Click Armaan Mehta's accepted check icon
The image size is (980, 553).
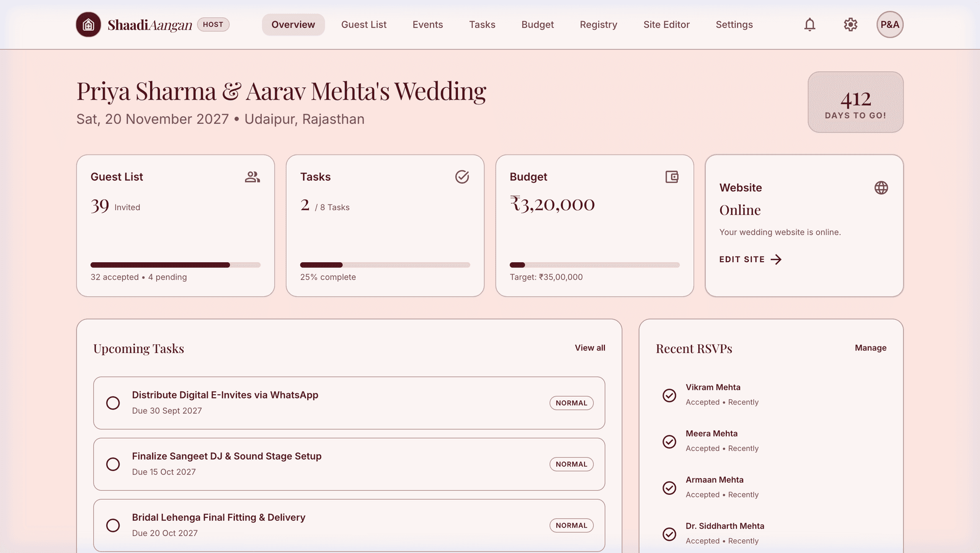[x=669, y=488]
